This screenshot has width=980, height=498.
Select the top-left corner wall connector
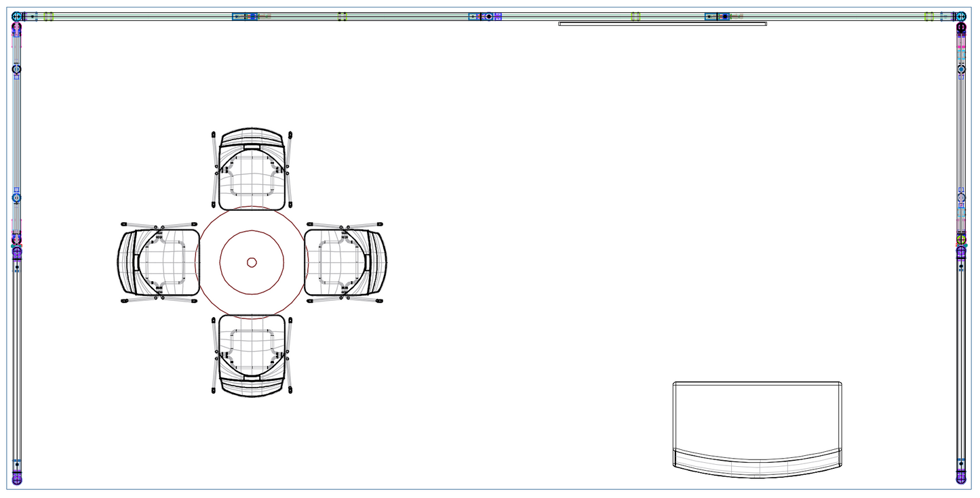(17, 16)
